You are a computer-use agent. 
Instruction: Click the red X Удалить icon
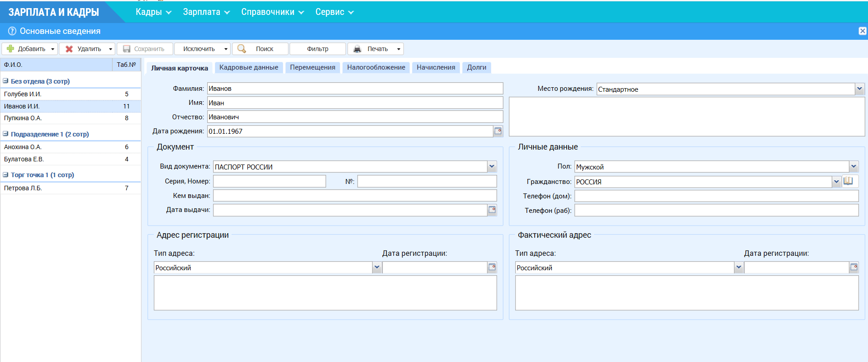click(69, 49)
